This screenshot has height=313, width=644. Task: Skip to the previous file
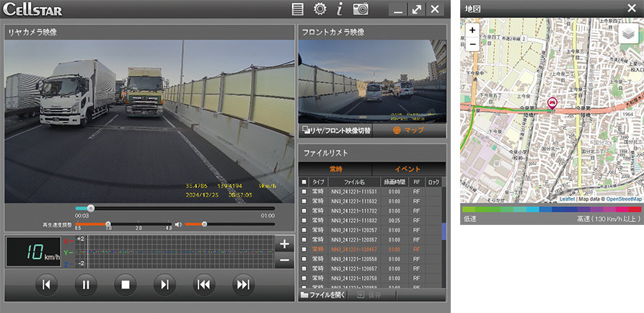click(x=204, y=284)
